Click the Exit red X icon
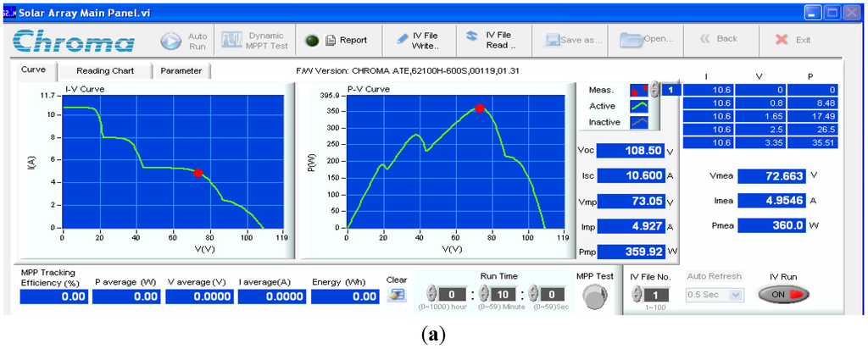The height and width of the screenshot is (349, 868). pos(782,40)
